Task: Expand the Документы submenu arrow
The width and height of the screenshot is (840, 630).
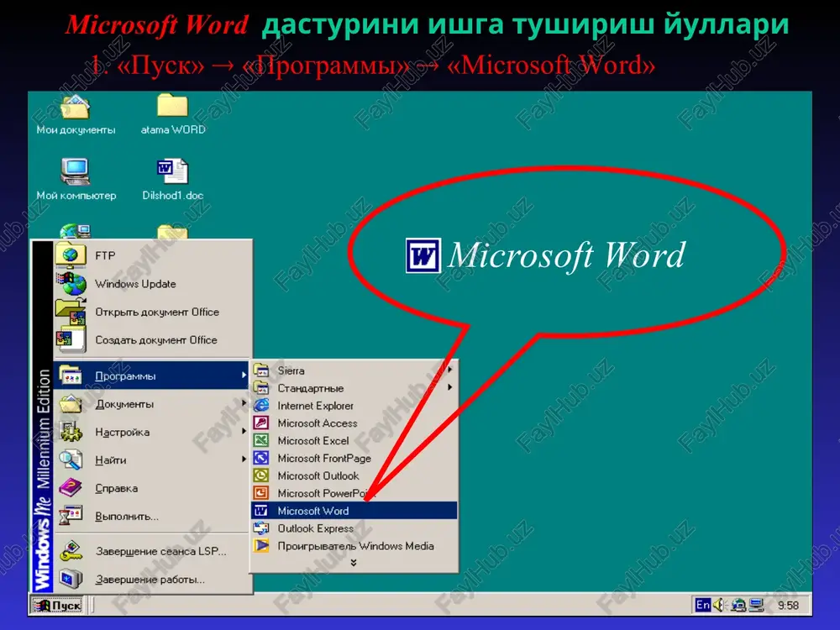Action: tap(244, 403)
